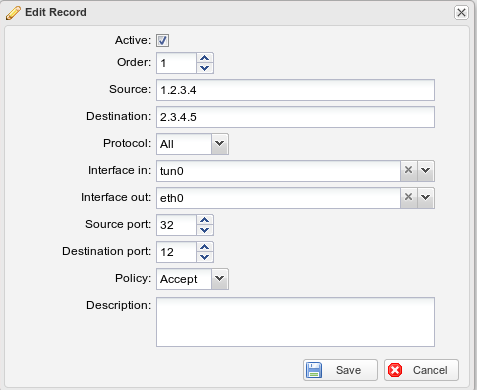The image size is (477, 390).
Task: Click the Interface out eth0 field
Action: (278, 198)
